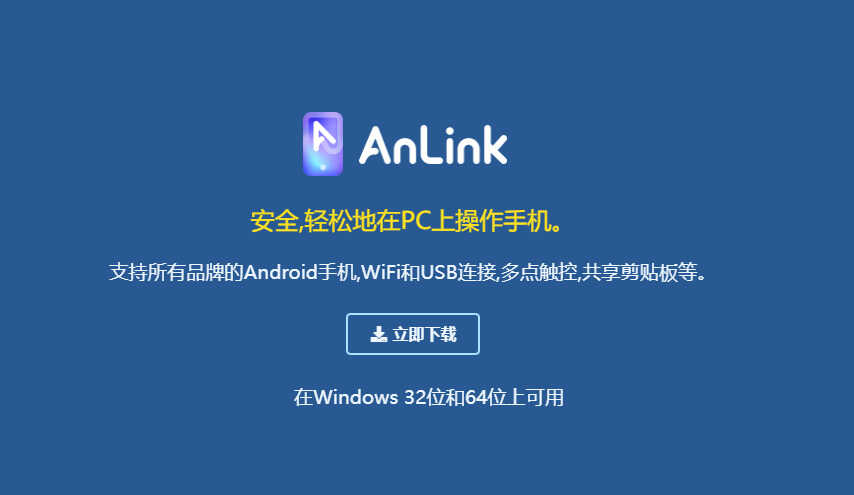Click the word WiFi in the description line
854x495 pixels.
(381, 272)
